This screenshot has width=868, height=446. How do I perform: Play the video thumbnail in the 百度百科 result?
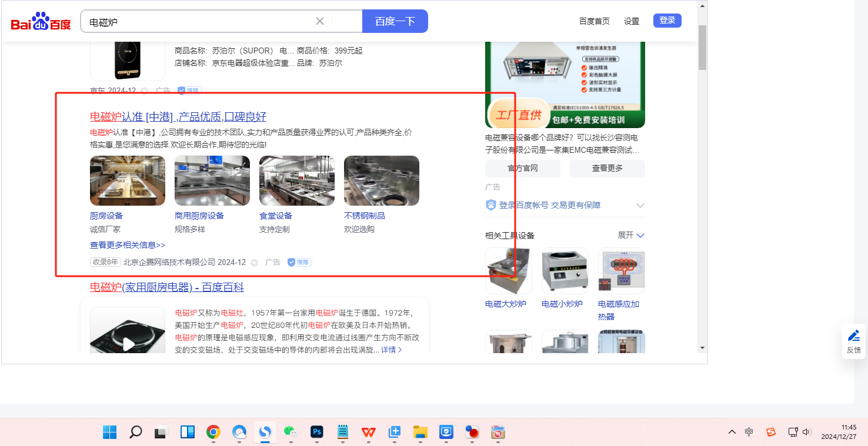tap(128, 343)
